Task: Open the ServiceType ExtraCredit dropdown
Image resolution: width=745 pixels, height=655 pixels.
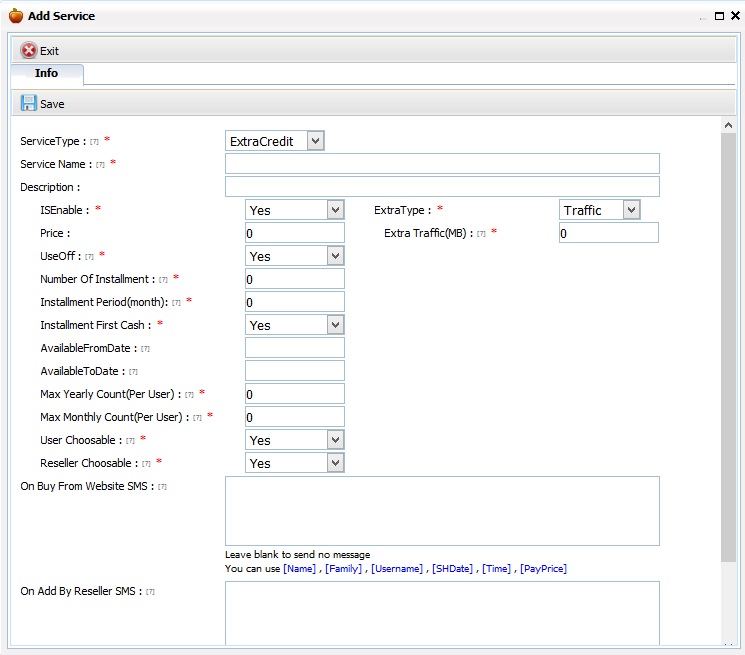Action: 315,141
